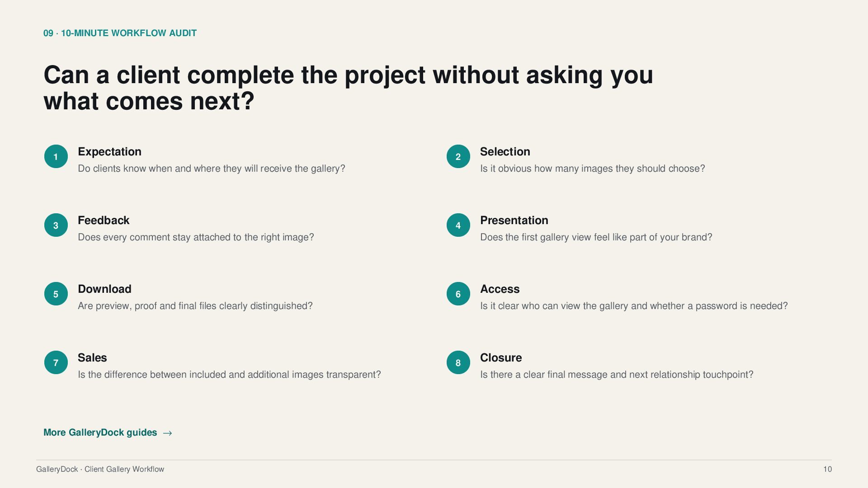This screenshot has width=868, height=488.
Task: Tap the number 5 Download circle icon
Action: (x=56, y=294)
